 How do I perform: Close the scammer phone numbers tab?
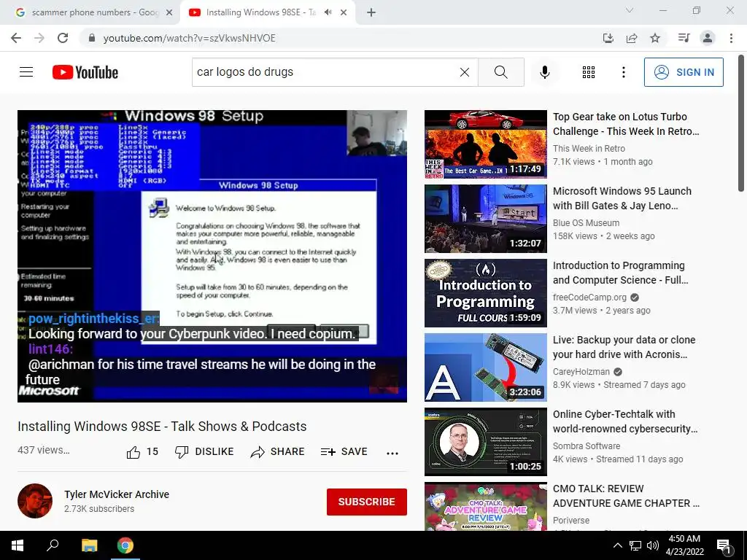[169, 12]
